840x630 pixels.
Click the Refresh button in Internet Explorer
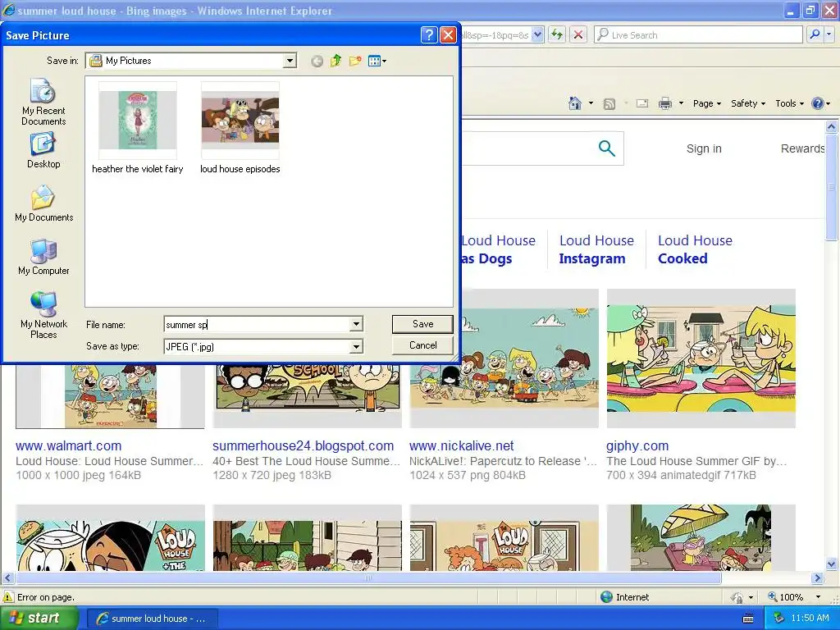pos(557,34)
